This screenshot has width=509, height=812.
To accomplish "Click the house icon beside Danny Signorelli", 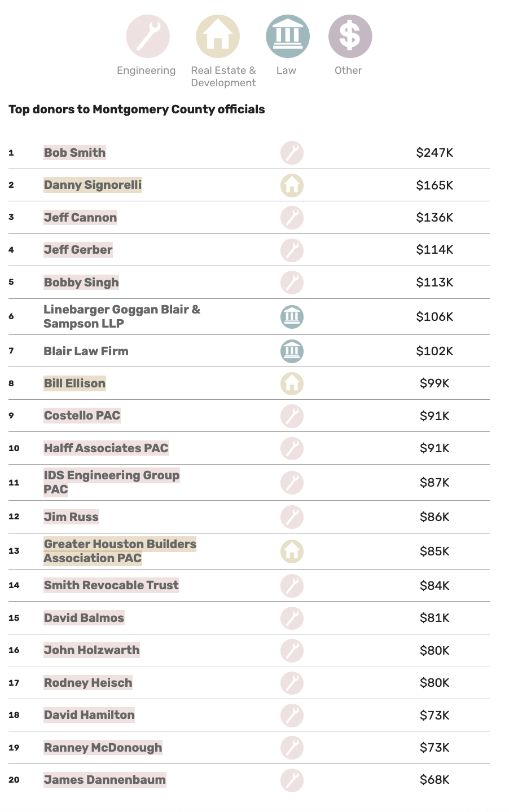I will [292, 186].
